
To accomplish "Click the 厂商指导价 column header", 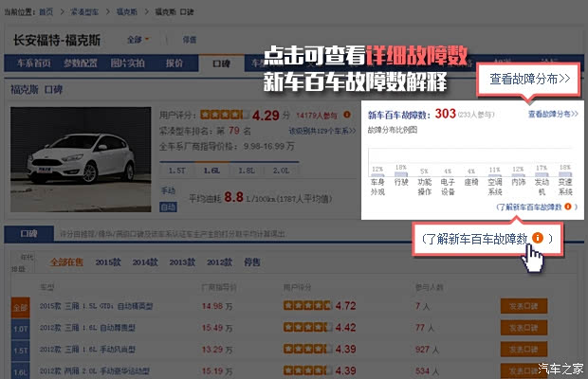I will pyautogui.click(x=218, y=287).
